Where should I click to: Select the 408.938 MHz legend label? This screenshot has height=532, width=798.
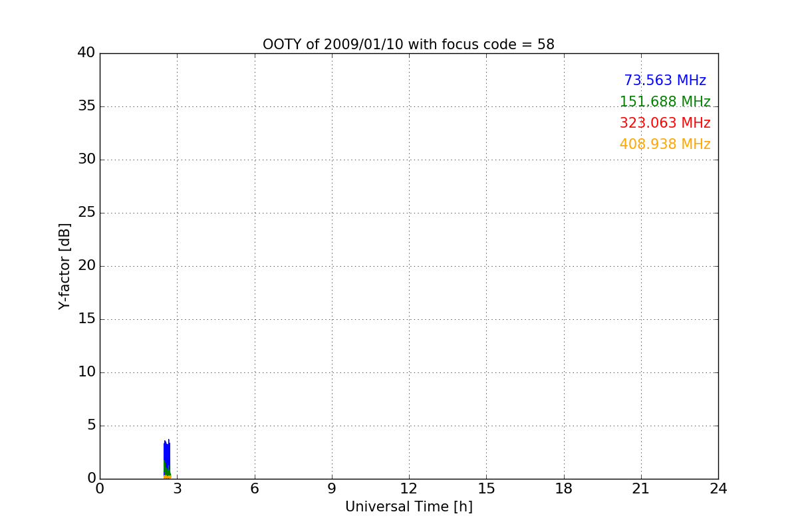(x=665, y=144)
